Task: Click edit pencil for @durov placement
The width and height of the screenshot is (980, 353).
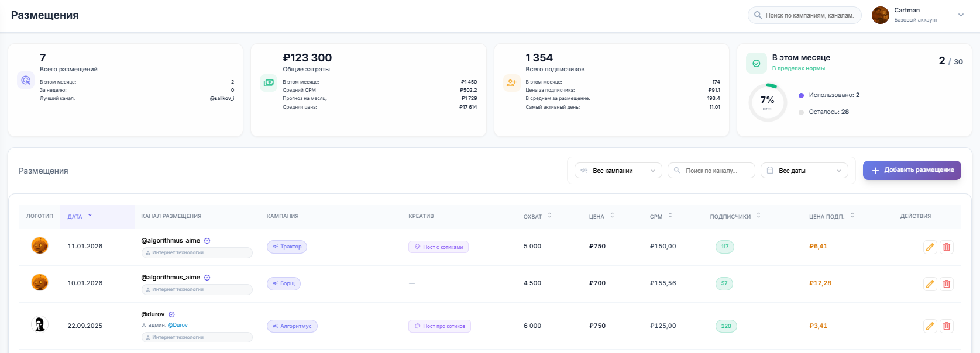Action: point(930,326)
